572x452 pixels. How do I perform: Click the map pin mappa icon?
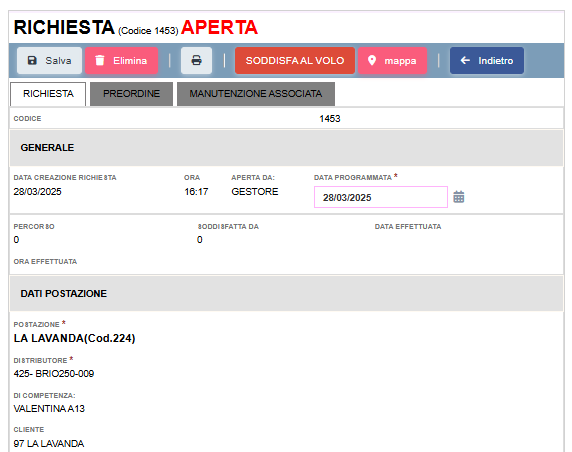click(372, 61)
